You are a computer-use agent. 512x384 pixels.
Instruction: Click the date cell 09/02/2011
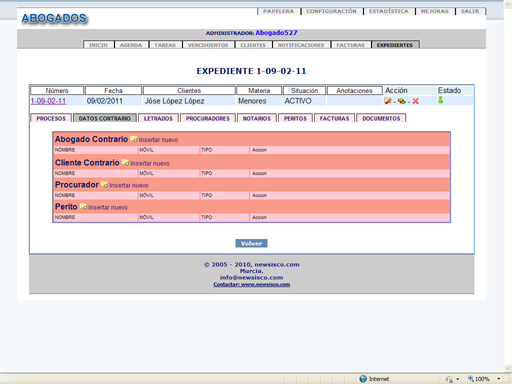tap(105, 101)
